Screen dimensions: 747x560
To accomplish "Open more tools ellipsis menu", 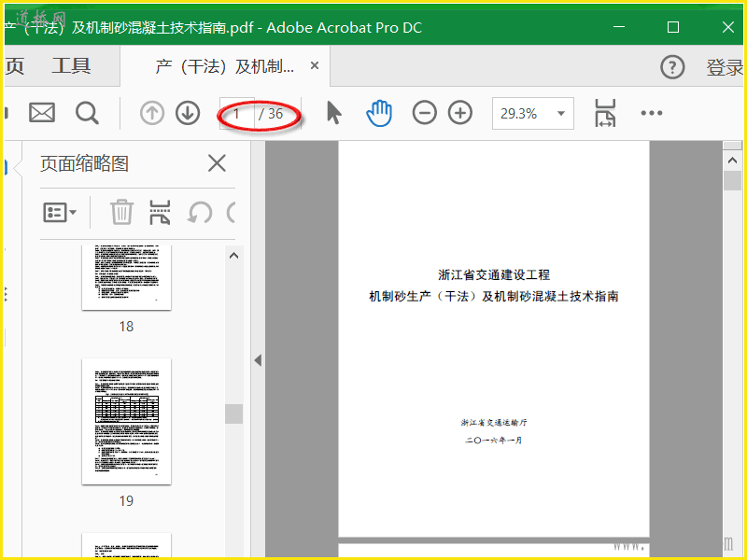I will click(651, 113).
